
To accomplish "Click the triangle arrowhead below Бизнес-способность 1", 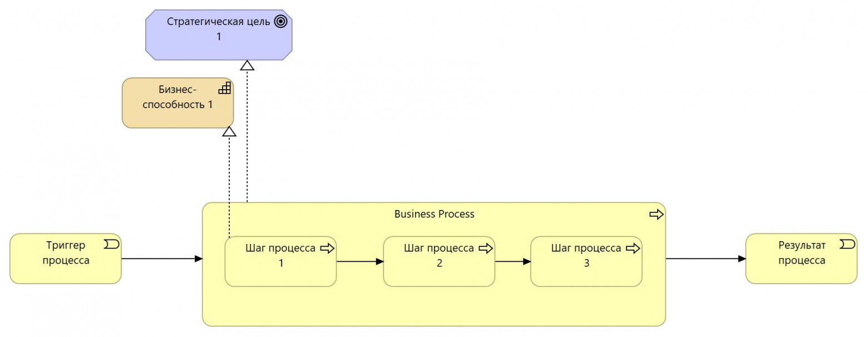I will (x=229, y=131).
